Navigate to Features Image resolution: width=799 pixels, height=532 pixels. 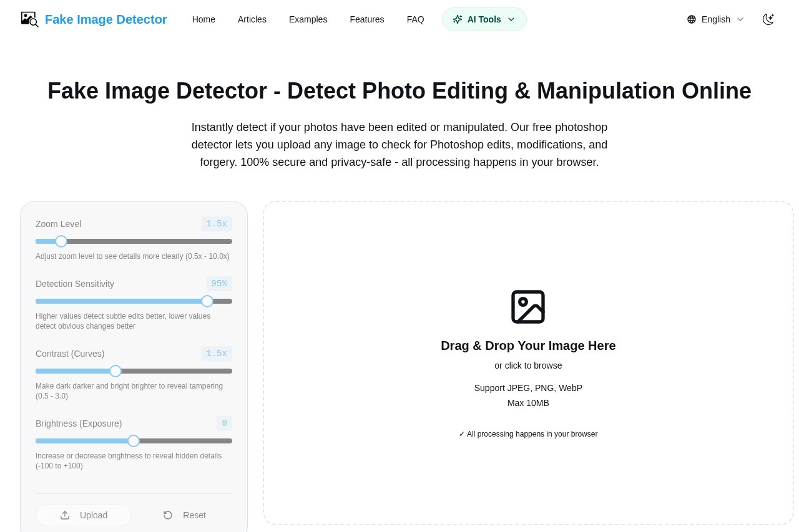367,19
